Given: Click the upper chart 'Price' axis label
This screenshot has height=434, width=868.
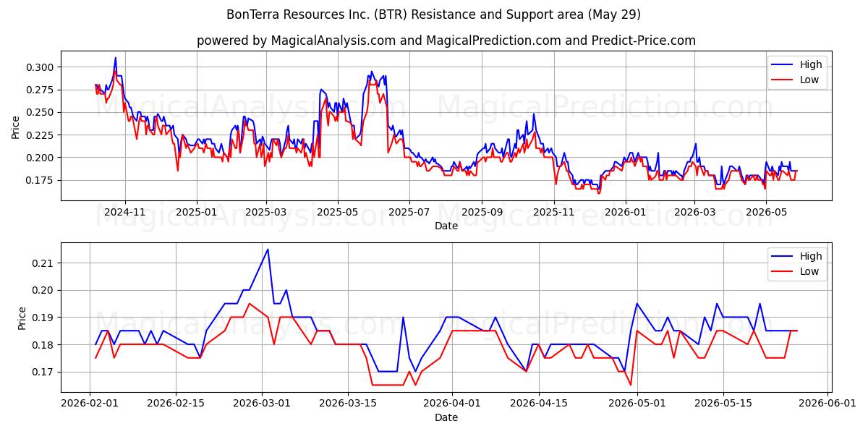Looking at the screenshot, I should 16,126.
